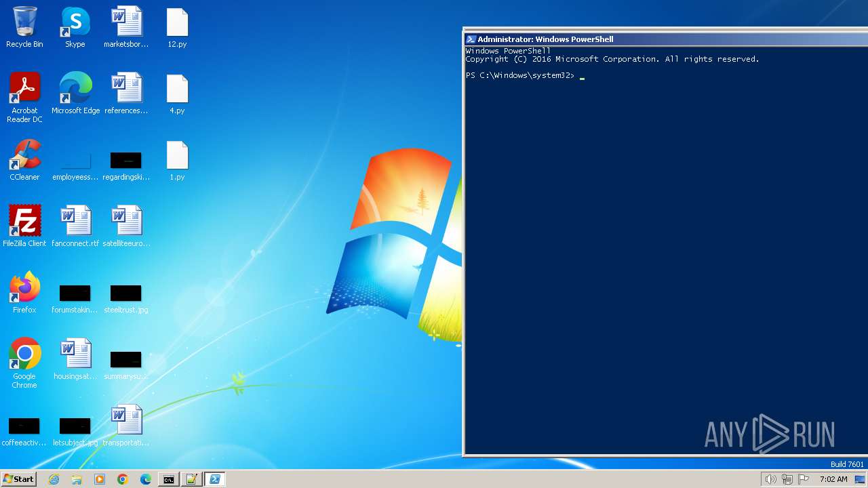Open the volume control tray icon
The width and height of the screenshot is (868, 488).
click(x=770, y=479)
